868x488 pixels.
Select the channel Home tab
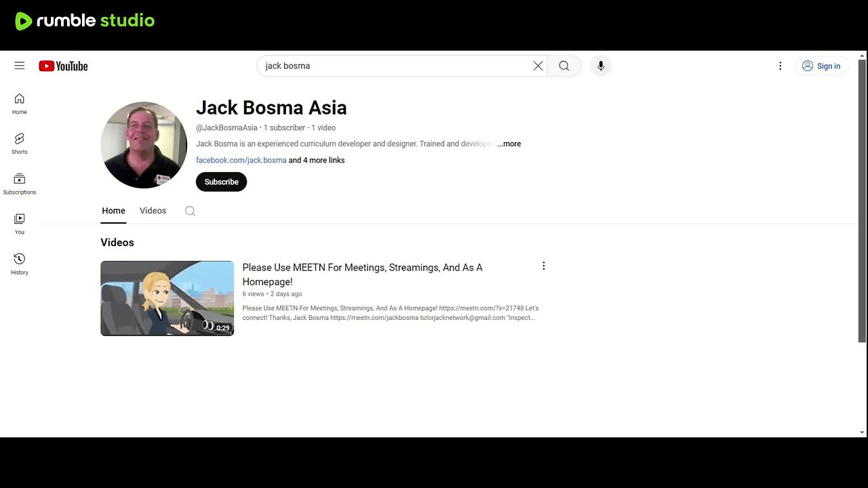tap(113, 211)
